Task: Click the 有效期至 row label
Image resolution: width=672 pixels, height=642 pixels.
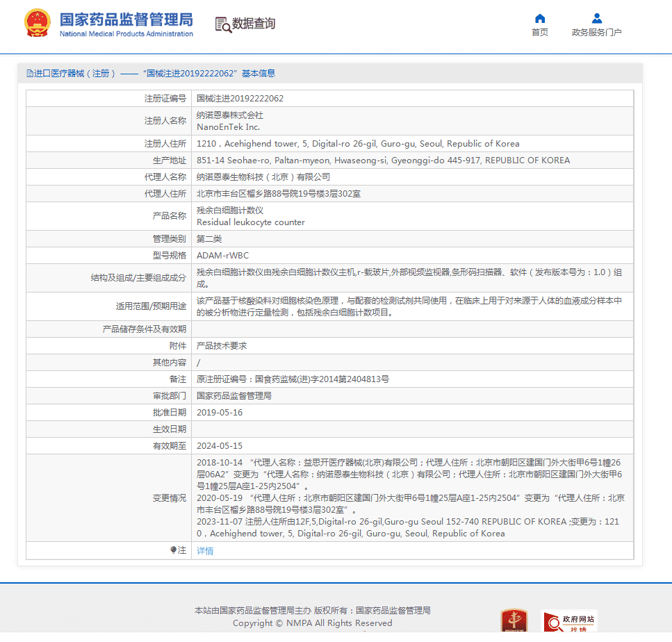Action: click(x=170, y=446)
